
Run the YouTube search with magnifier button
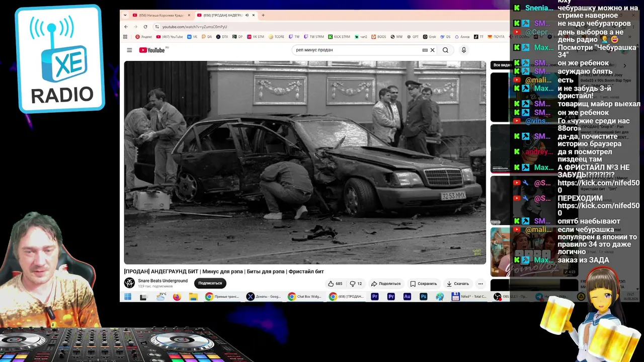click(x=445, y=50)
